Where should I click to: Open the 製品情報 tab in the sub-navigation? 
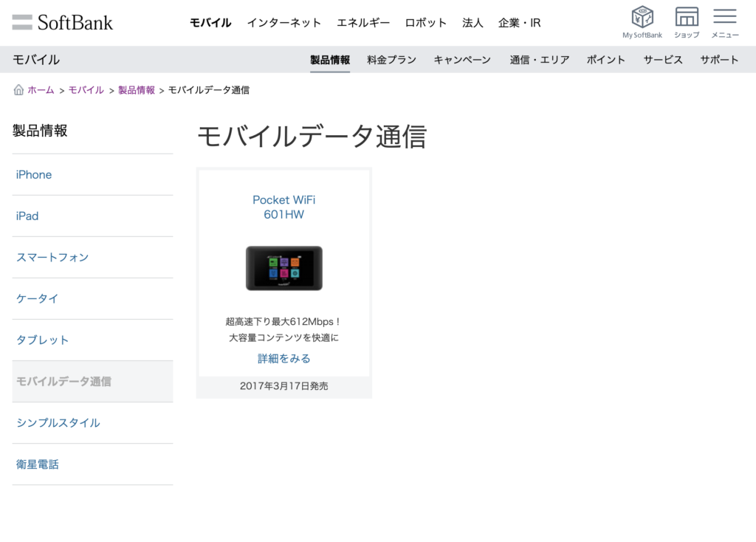330,60
